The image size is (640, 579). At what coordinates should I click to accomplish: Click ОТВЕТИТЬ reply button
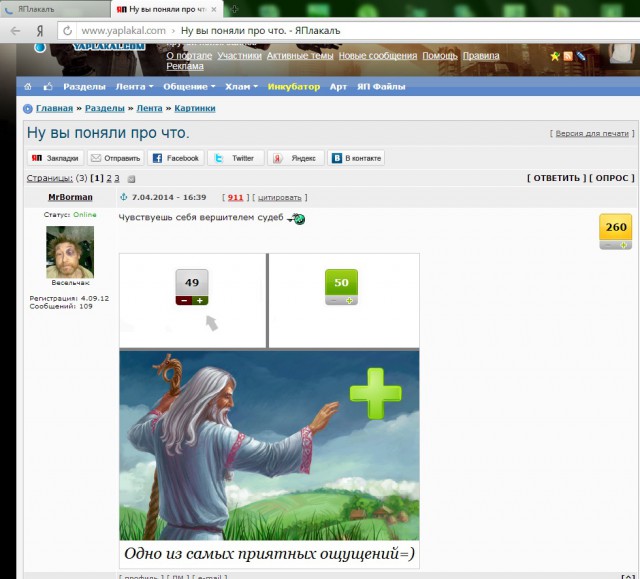pyautogui.click(x=557, y=178)
